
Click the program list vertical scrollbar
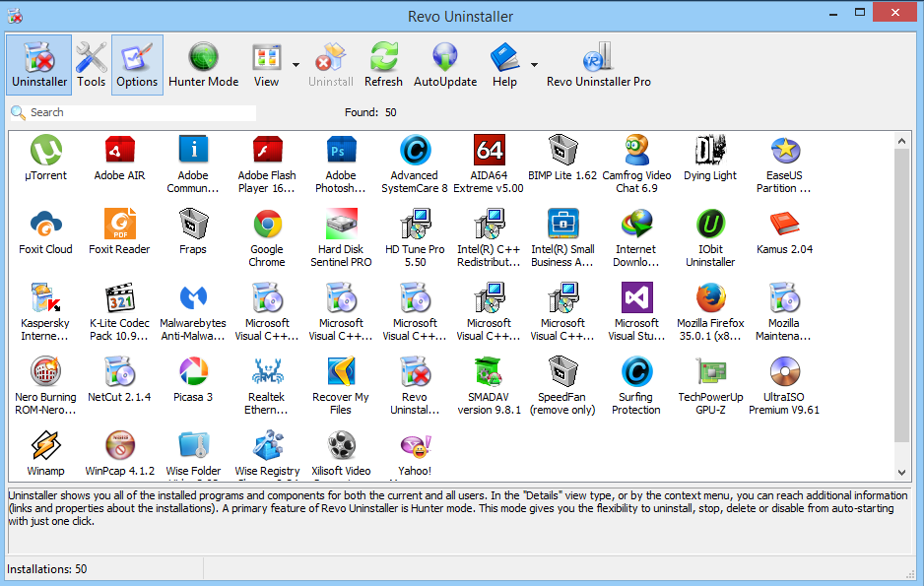(x=902, y=295)
